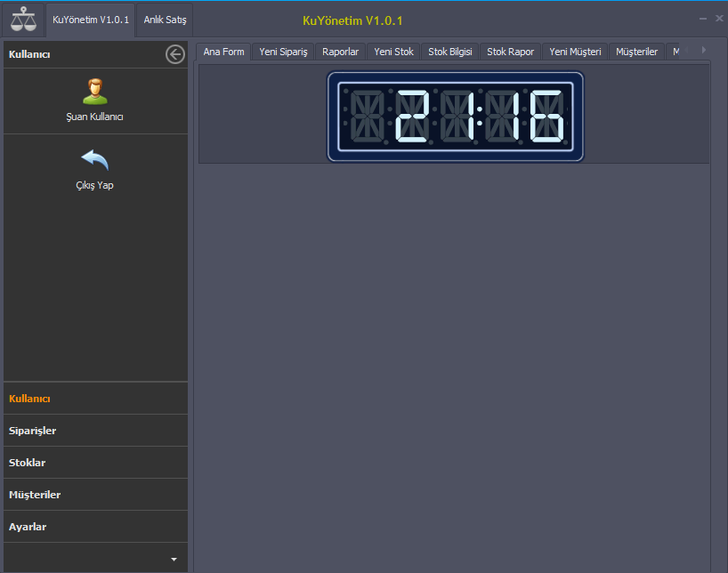Expand the sidebar options dropdown arrow at bottom
The height and width of the screenshot is (573, 728).
173,558
